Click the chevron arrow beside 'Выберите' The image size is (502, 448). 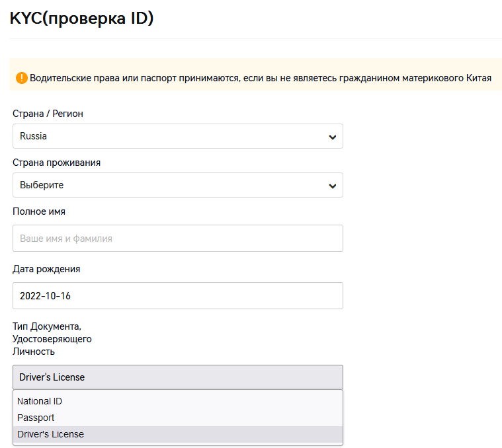332,186
